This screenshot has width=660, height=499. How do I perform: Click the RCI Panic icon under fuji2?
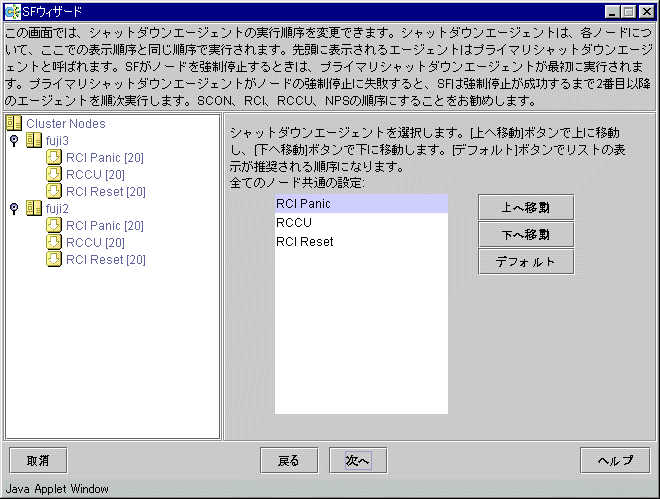coord(54,225)
